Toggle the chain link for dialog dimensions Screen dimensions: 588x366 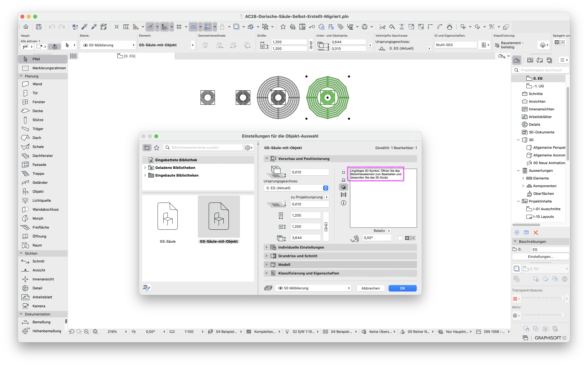click(326, 227)
